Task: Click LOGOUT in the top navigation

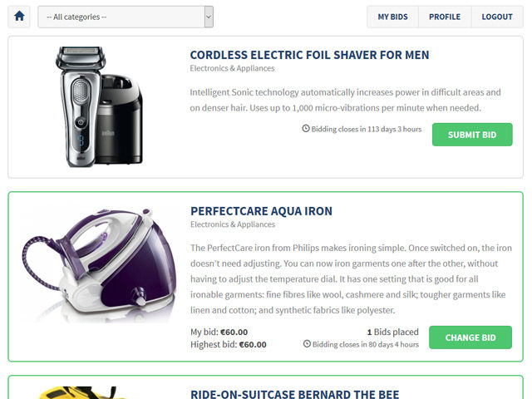Action: click(497, 17)
